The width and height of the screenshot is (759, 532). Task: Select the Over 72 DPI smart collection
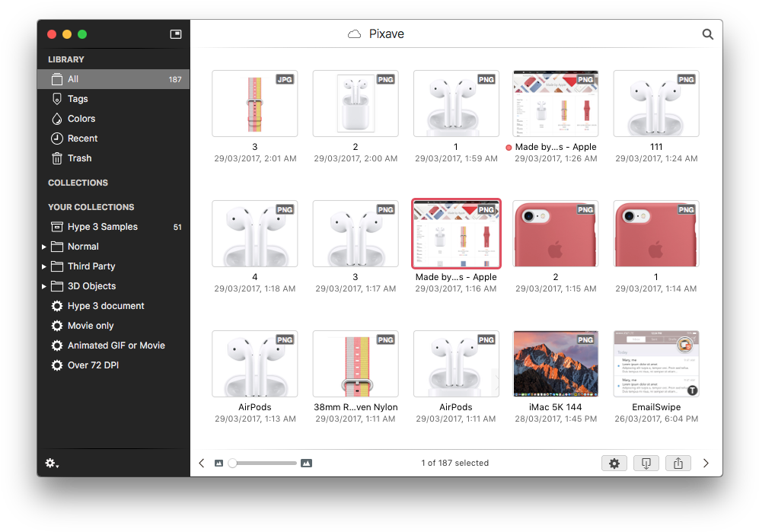(x=93, y=365)
